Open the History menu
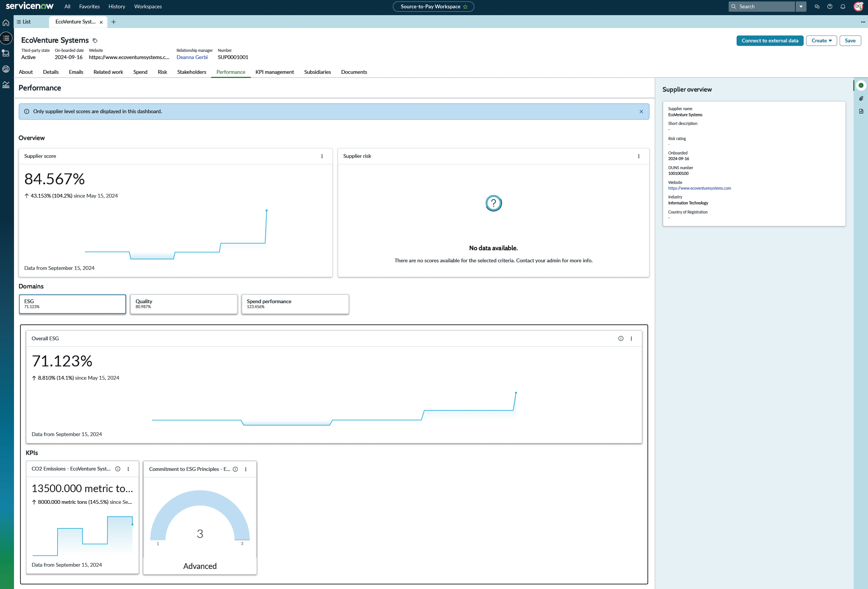The image size is (868, 589). tap(117, 6)
